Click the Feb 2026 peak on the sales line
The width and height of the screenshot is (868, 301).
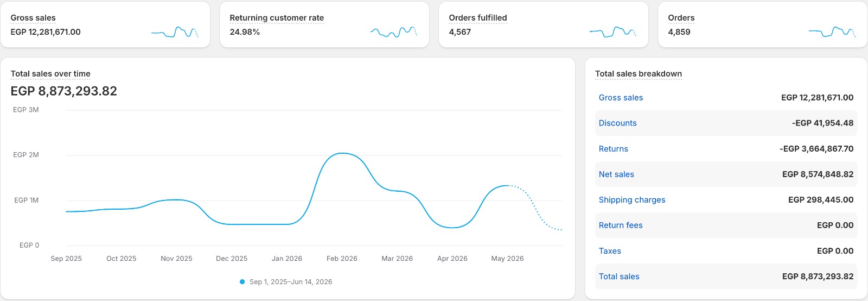pyautogui.click(x=342, y=154)
